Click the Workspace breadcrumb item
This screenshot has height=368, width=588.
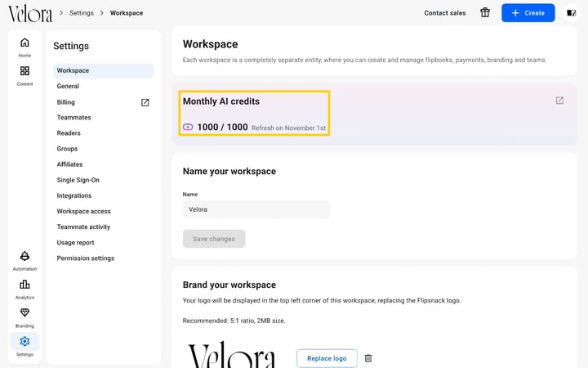pos(127,13)
